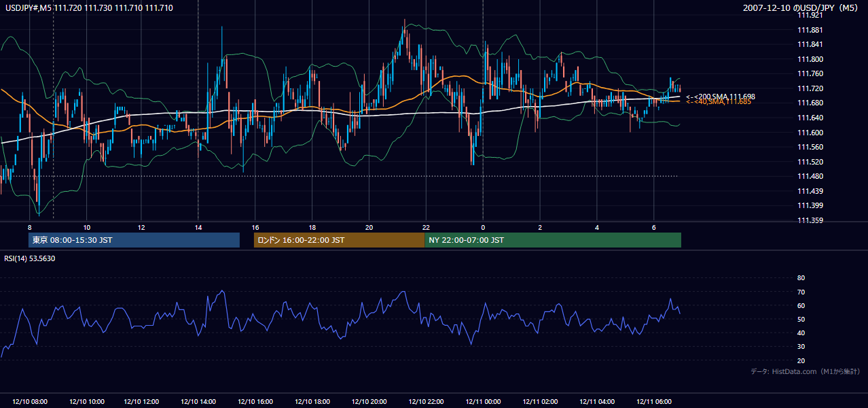This screenshot has height=408, width=868.
Task: Click the 12/10 16:00 time label
Action: click(257, 402)
